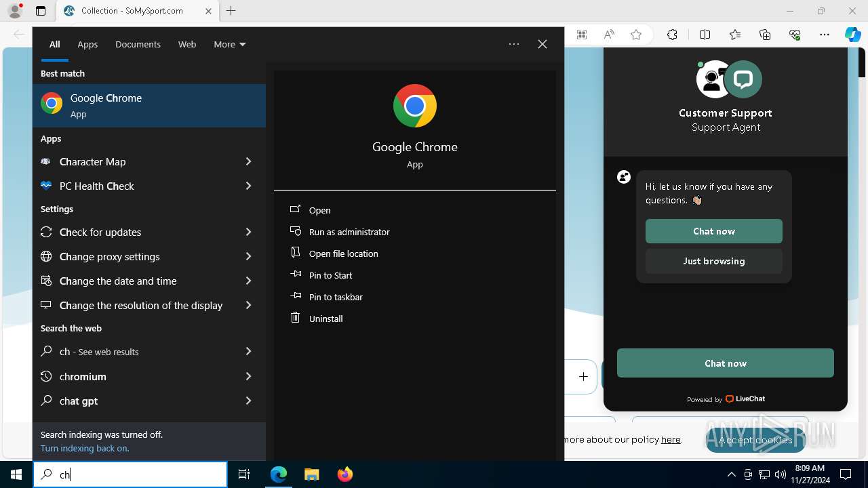
Task: Open Edge tab actions menu icon
Action: tap(41, 11)
